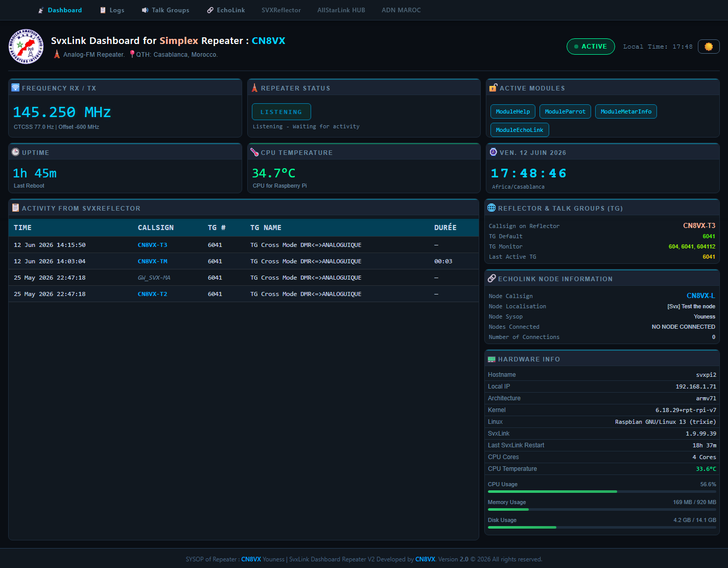The width and height of the screenshot is (728, 568).
Task: Click the 33.6°C hardware CPU temperature
Action: click(706, 469)
